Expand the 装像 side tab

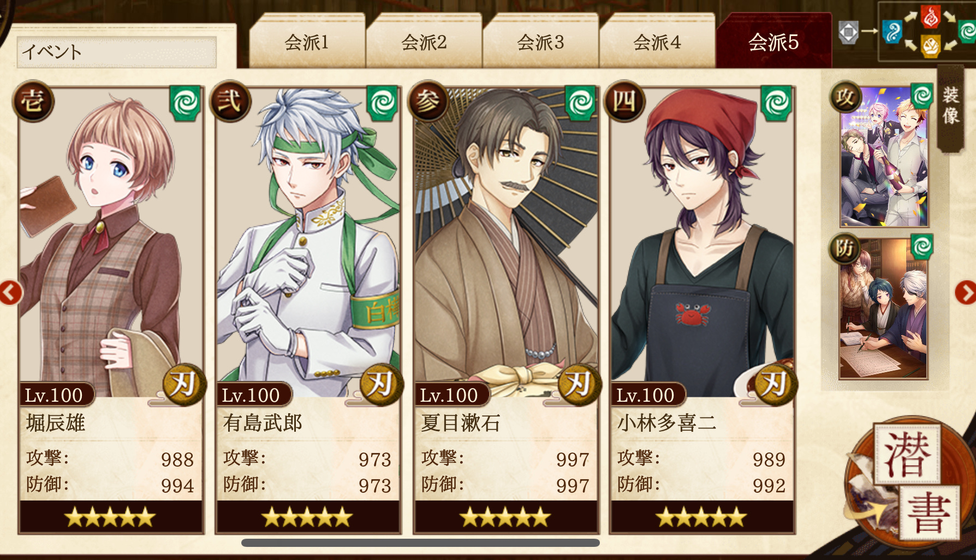pyautogui.click(x=950, y=106)
